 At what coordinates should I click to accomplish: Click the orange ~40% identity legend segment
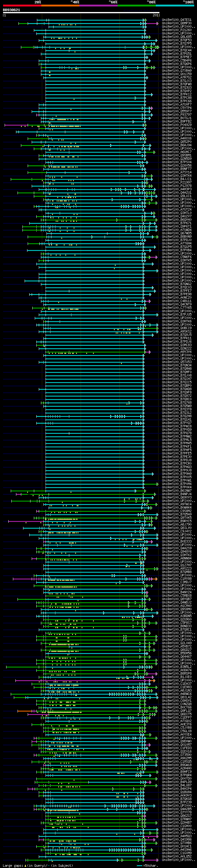[60, 6]
